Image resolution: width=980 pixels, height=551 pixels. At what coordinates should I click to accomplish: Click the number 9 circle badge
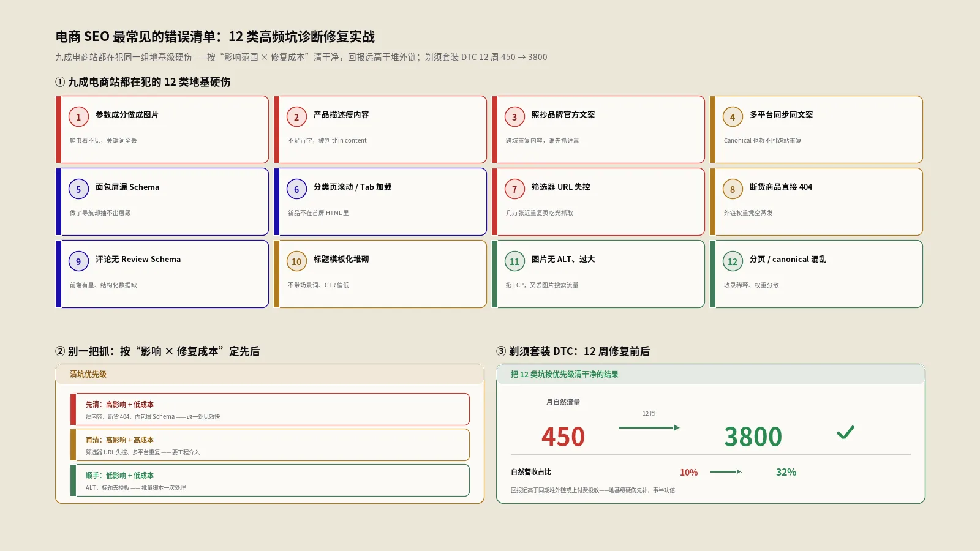point(78,261)
